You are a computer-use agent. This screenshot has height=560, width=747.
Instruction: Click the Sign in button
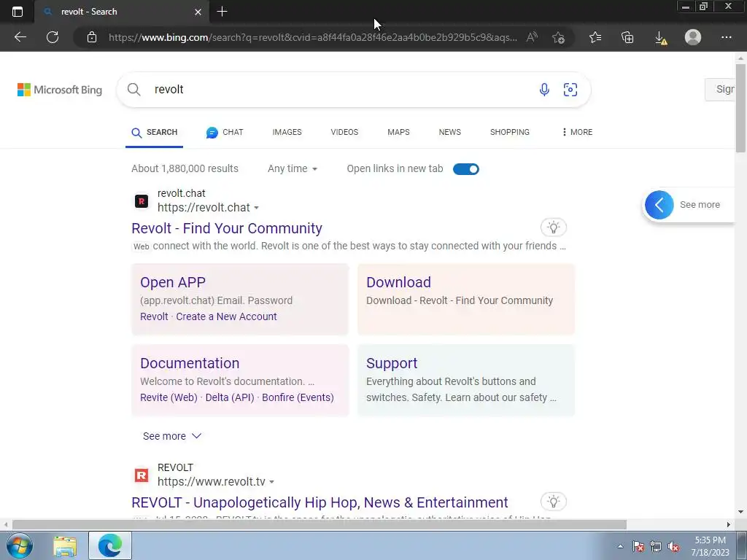tap(720, 89)
